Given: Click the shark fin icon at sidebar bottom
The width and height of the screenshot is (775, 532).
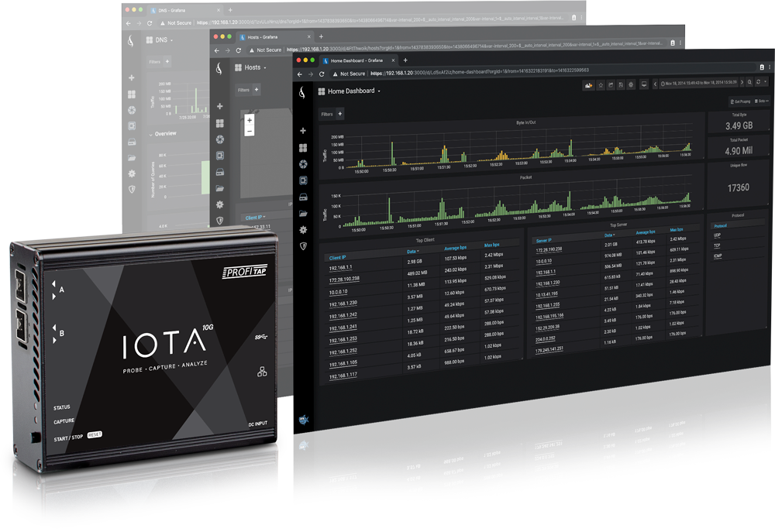Looking at the screenshot, I should click(x=304, y=420).
